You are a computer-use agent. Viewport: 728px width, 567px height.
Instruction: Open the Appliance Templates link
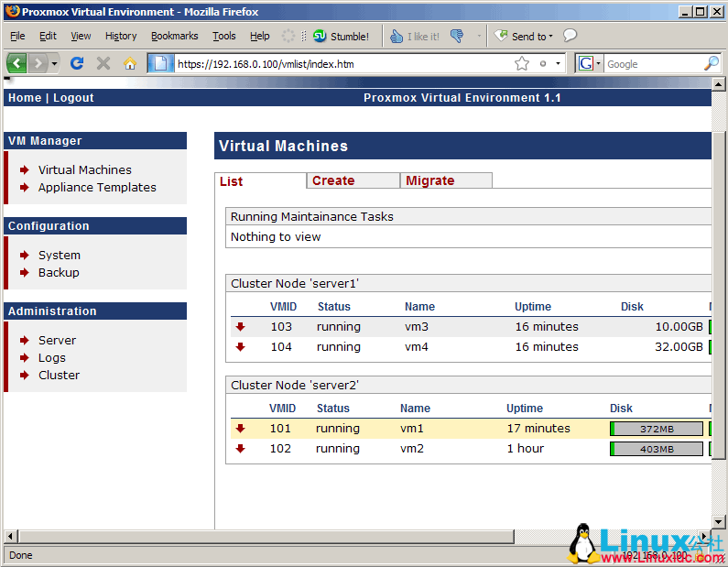pyautogui.click(x=97, y=188)
